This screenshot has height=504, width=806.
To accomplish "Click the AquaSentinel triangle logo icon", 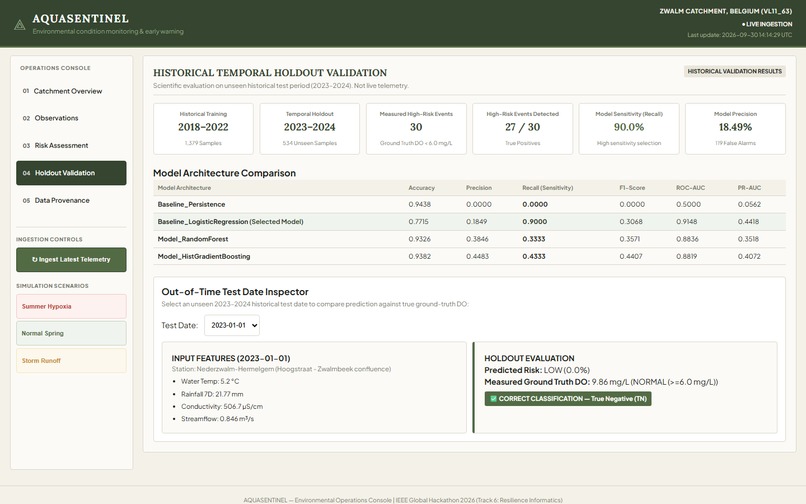I will (20, 25).
